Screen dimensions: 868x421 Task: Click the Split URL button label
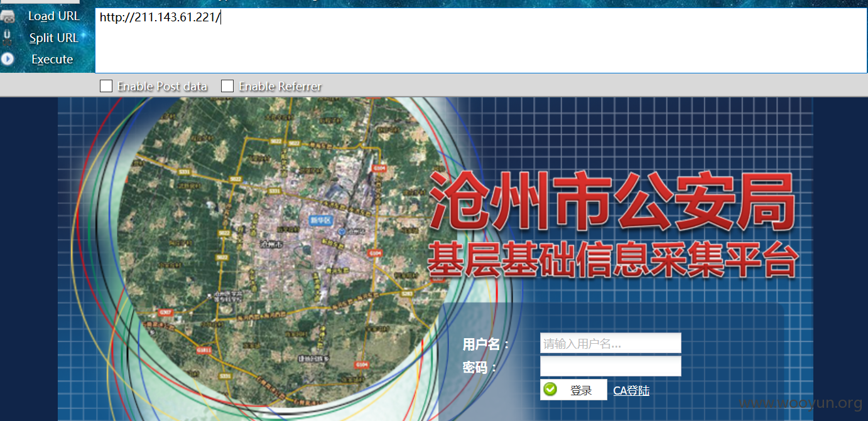coord(54,38)
